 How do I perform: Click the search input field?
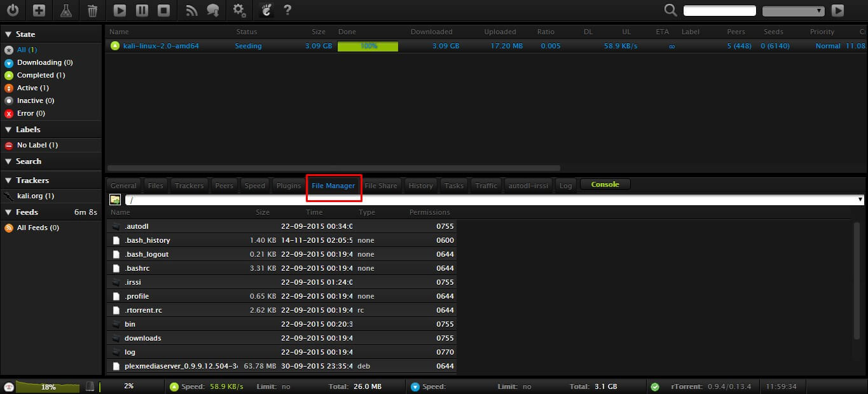[x=719, y=11]
